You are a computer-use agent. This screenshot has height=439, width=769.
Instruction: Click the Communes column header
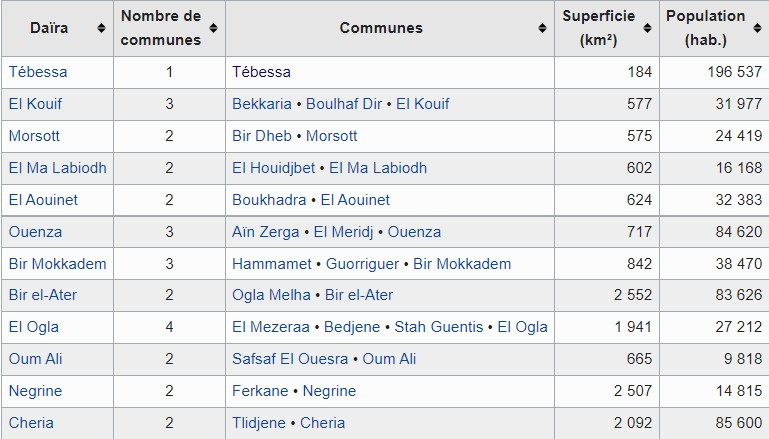tap(381, 28)
